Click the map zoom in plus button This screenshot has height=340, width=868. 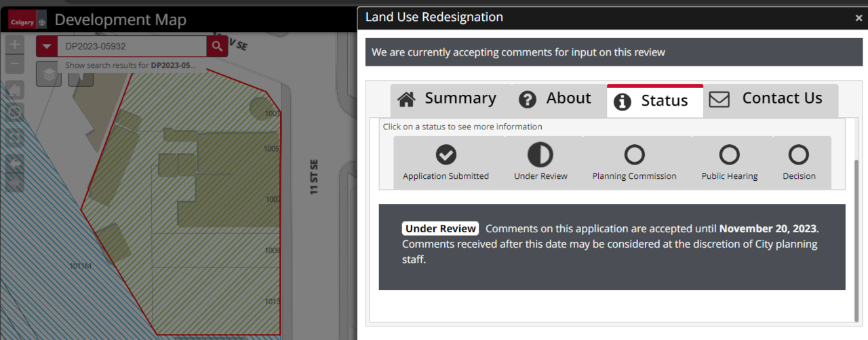point(15,45)
